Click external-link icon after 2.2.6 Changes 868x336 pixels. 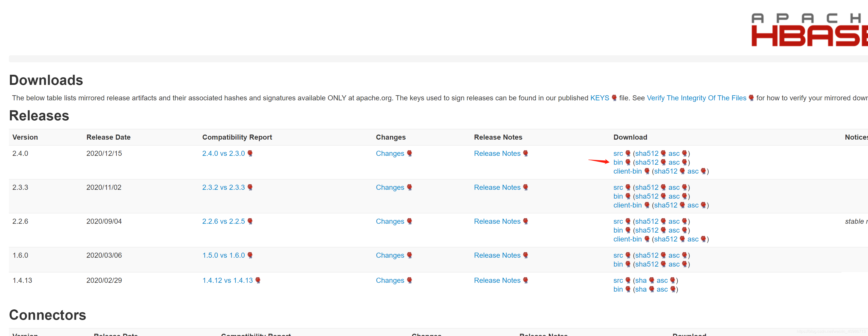click(x=409, y=221)
